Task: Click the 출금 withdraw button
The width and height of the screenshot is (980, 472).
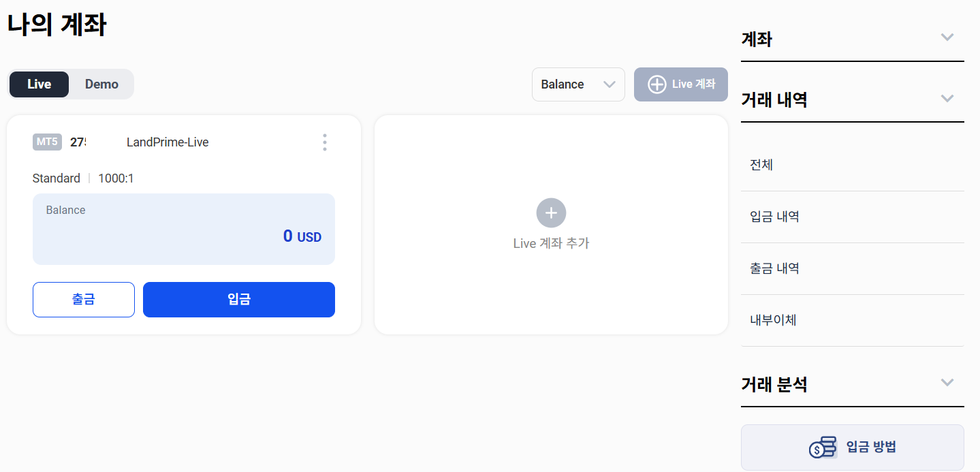Action: pyautogui.click(x=84, y=300)
